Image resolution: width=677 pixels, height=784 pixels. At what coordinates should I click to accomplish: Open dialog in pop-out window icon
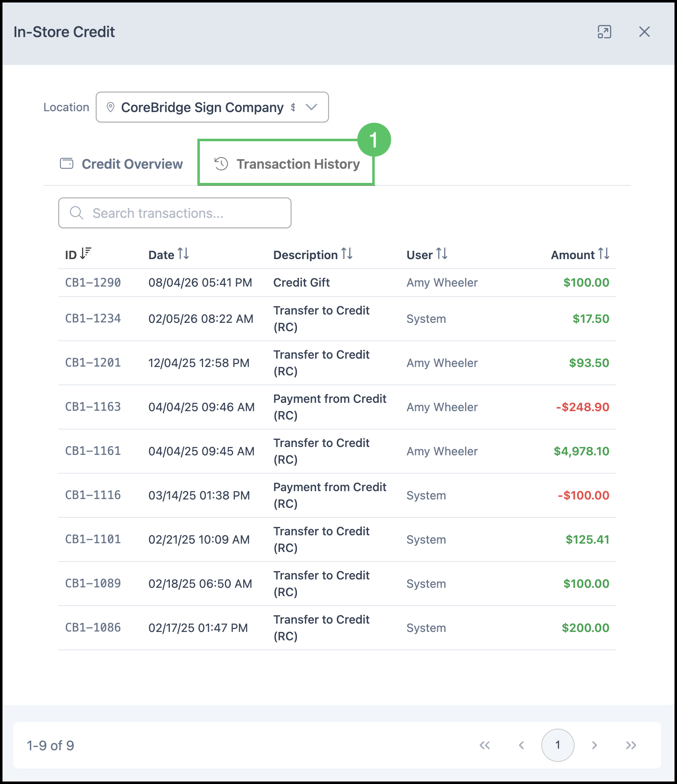[604, 32]
